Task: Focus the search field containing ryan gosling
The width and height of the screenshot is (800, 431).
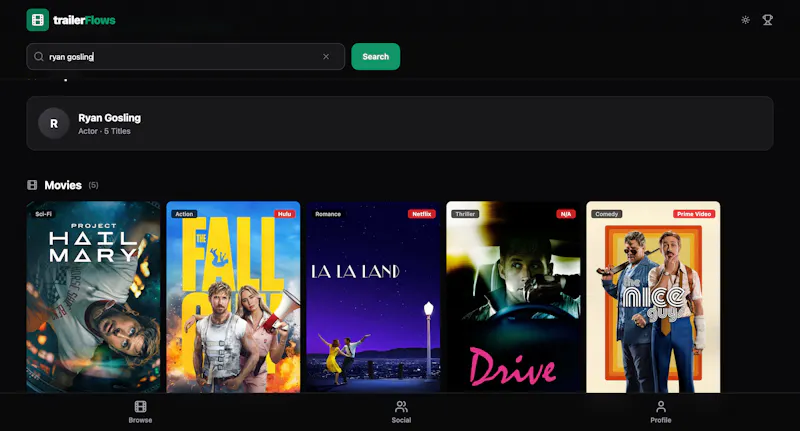Action: click(x=186, y=57)
